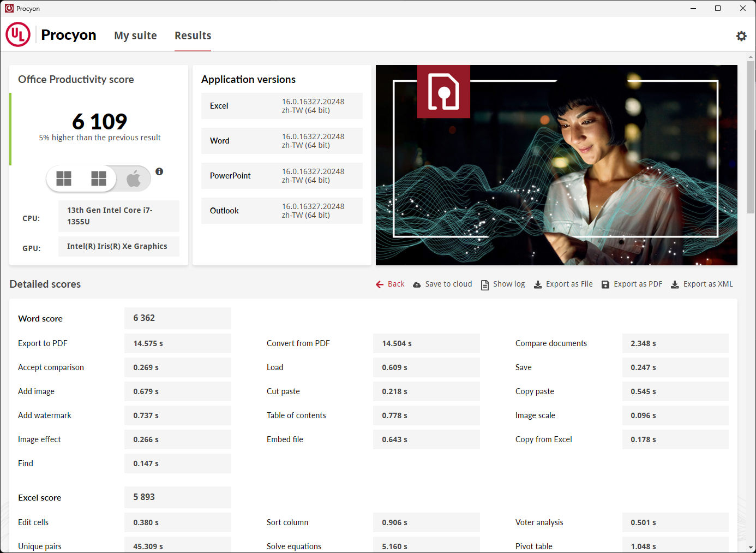Click Show log label
The image size is (756, 553).
[x=509, y=284]
